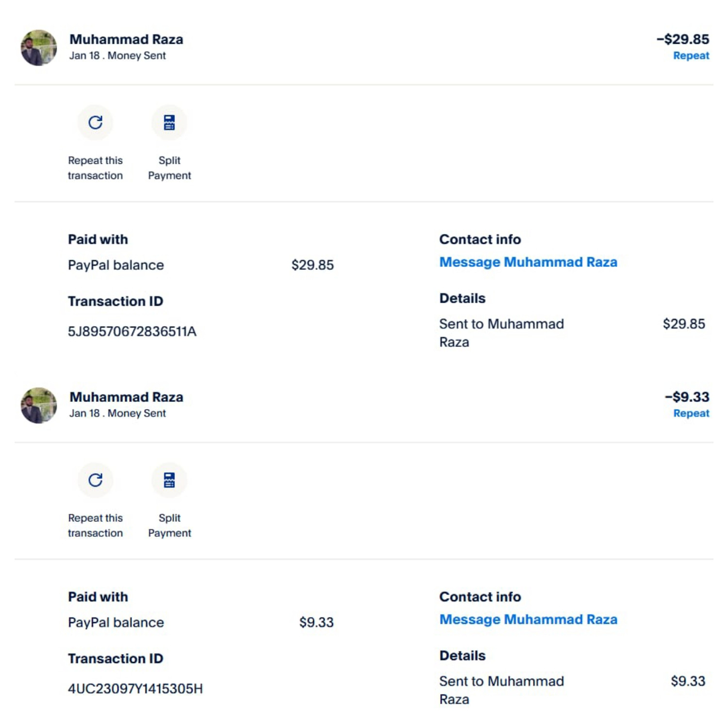The image size is (728, 728).
Task: Message Muhammad Raza from the $9.33 transaction
Action: coord(528,620)
